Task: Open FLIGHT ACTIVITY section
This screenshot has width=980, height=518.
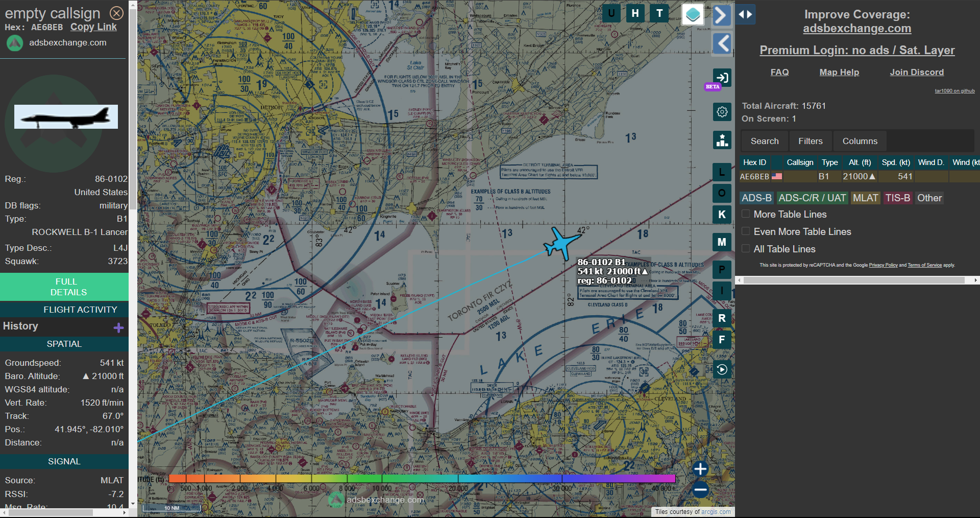Action: (64, 310)
